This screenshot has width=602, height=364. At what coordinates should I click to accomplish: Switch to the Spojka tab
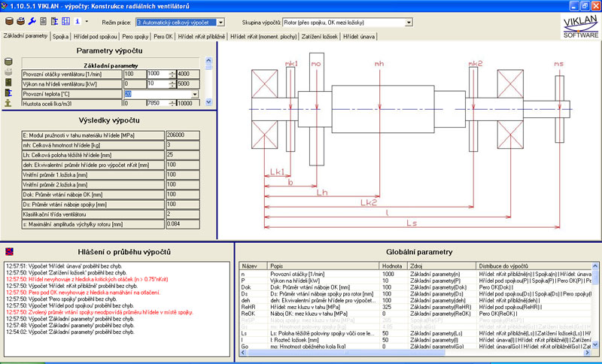[x=62, y=35]
